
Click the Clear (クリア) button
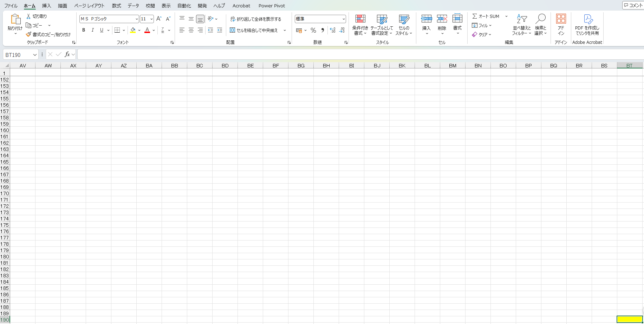click(481, 34)
